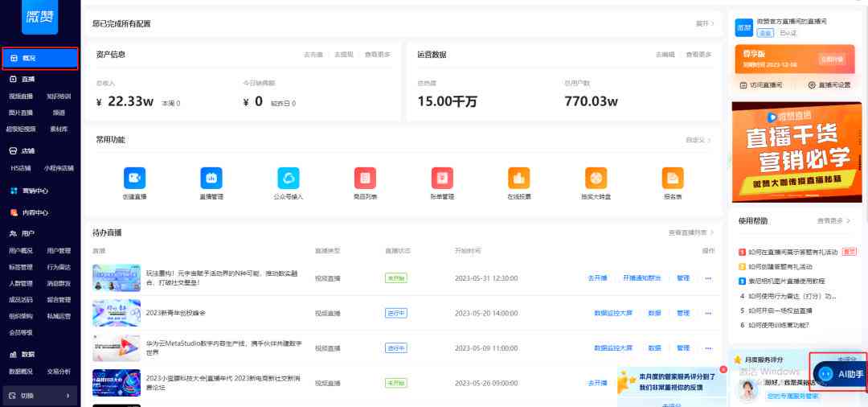Image resolution: width=868 pixels, height=407 pixels.
Task: Click 去编辑 in 运营数据 card
Action: click(665, 54)
